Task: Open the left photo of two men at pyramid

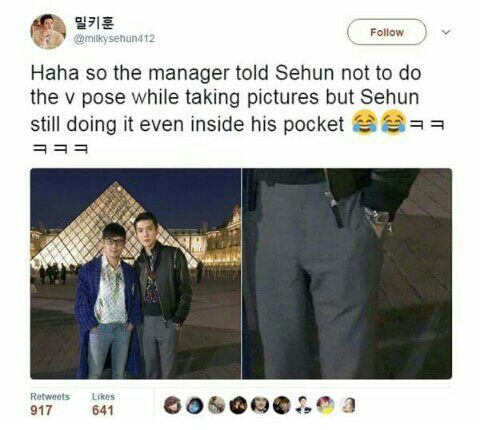Action: tap(135, 274)
